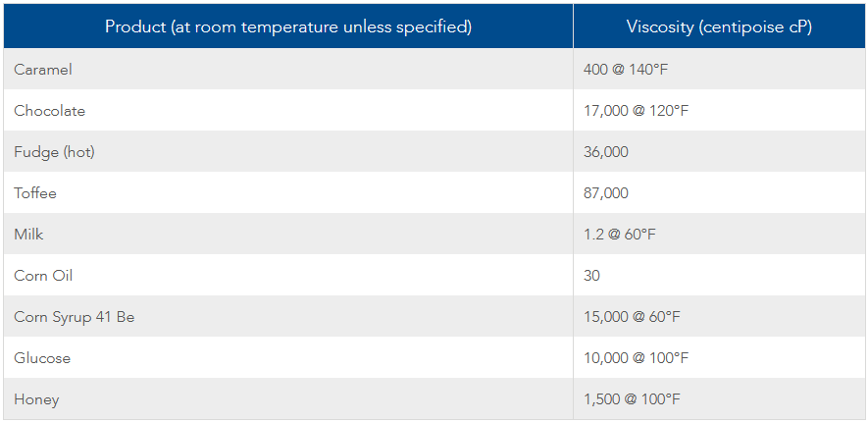Click the Viscosity (centipoise cP) header
Image resolution: width=868 pixels, height=422 pixels.
[x=719, y=26]
